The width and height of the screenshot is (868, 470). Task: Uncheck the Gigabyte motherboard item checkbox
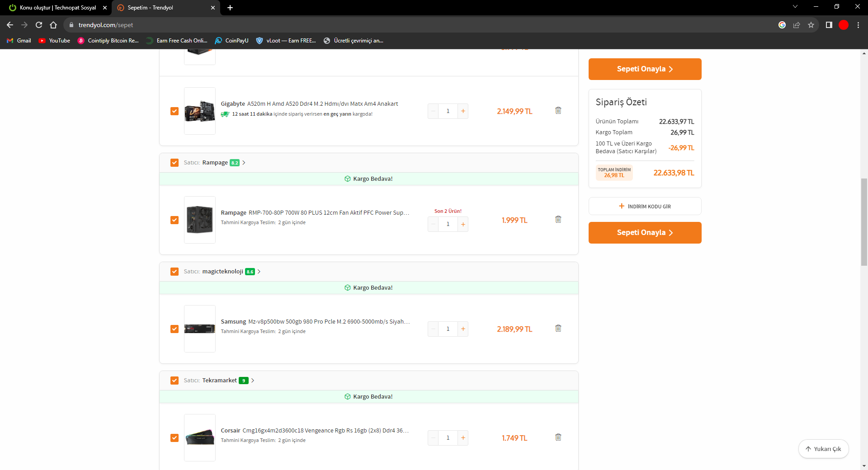(175, 111)
